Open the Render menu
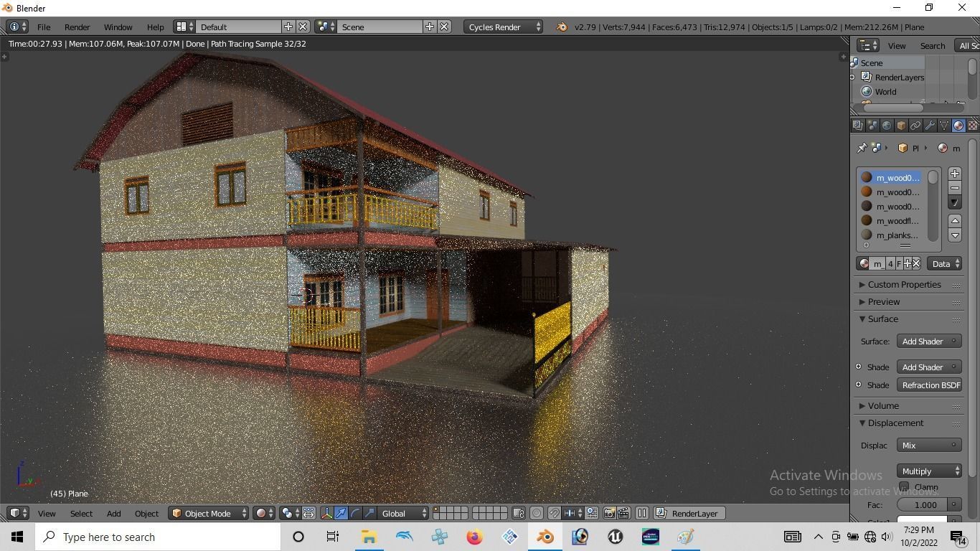 tap(77, 27)
